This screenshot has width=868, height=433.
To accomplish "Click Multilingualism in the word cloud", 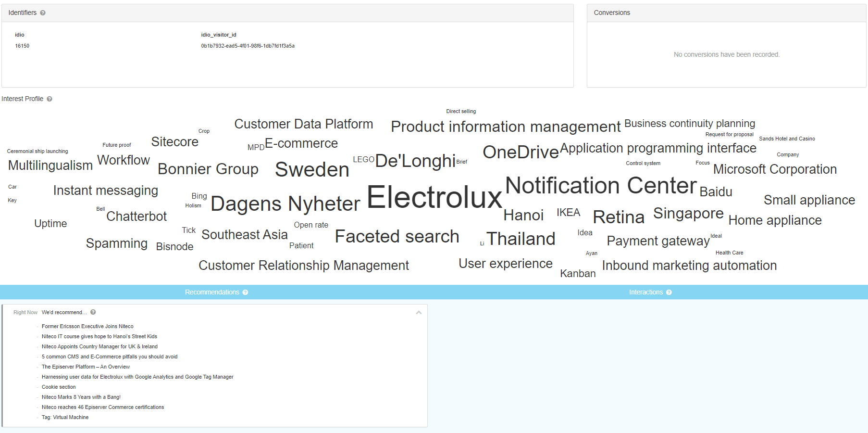I will pos(50,166).
